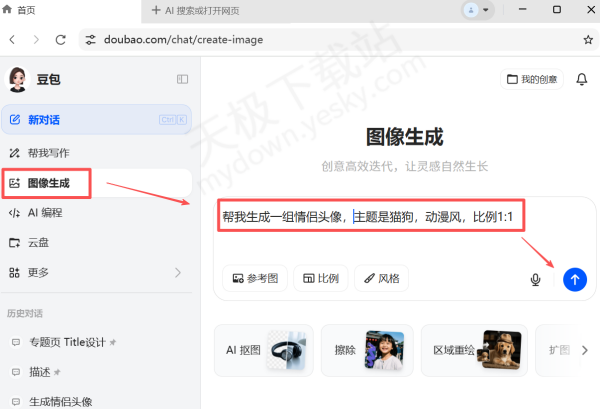Click the blue send arrow button
600x409 pixels.
coord(575,279)
